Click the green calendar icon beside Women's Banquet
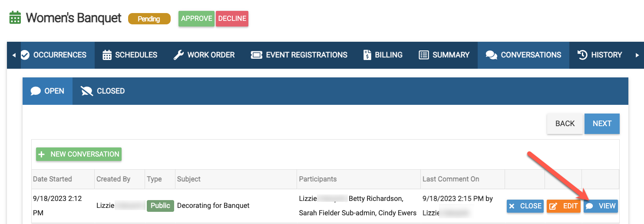This screenshot has width=644, height=224. coord(15,18)
